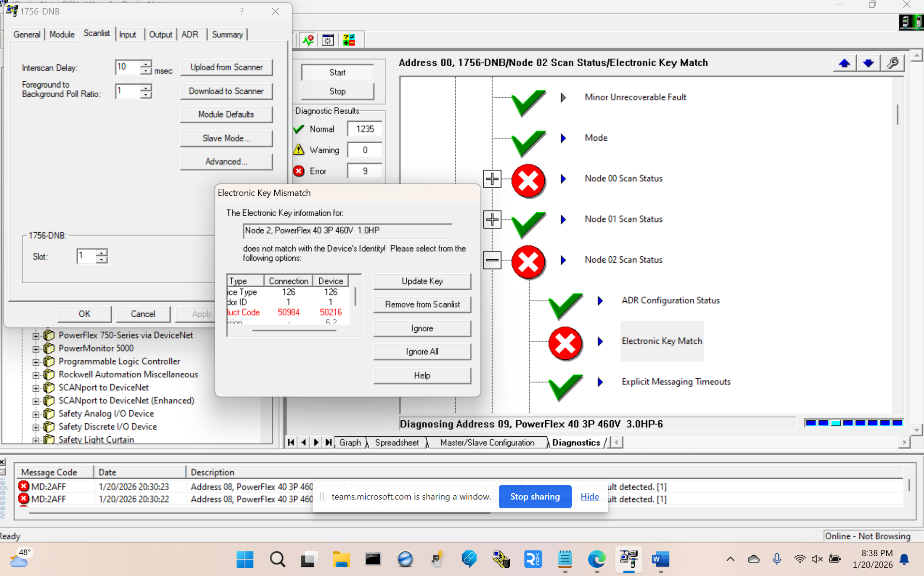Viewport: 924px width, 576px height.
Task: Expand Safety Discrete I/O Device folder
Action: click(36, 427)
